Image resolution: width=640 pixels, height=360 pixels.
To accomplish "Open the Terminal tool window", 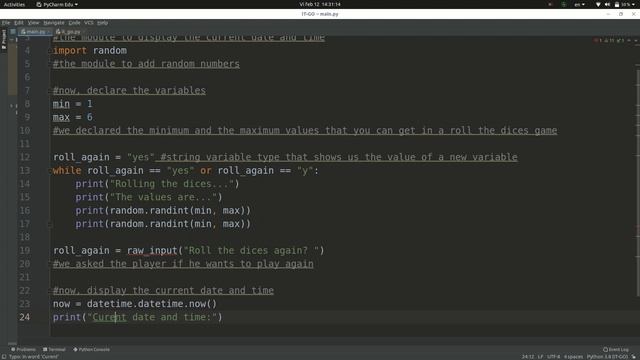I will [x=54, y=349].
